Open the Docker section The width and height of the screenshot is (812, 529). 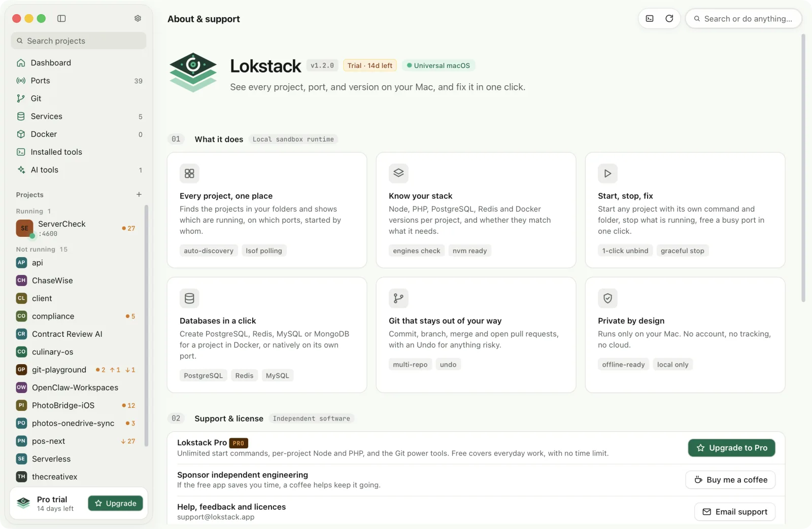[x=79, y=134]
